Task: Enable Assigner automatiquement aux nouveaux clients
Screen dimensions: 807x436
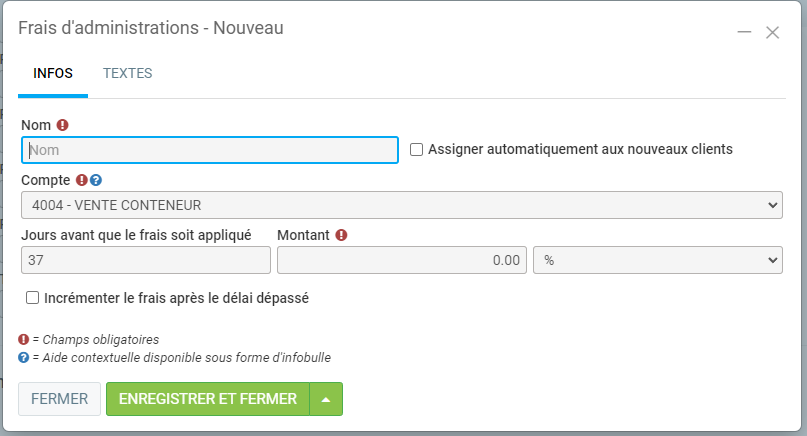Action: click(x=417, y=149)
